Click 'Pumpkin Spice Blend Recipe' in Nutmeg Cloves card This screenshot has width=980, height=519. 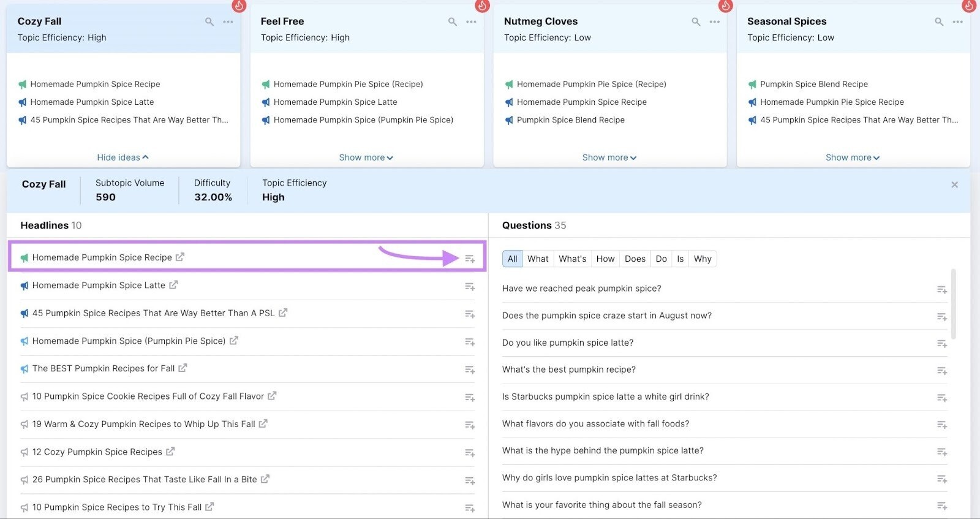click(x=570, y=120)
